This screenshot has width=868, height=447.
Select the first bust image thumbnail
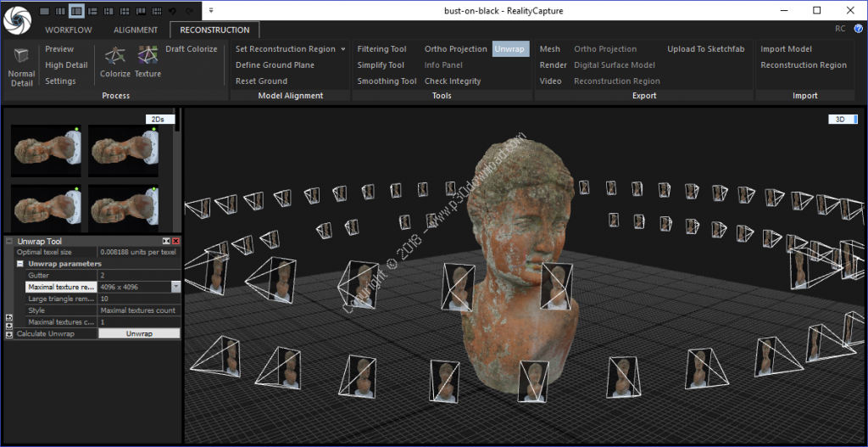pos(46,150)
